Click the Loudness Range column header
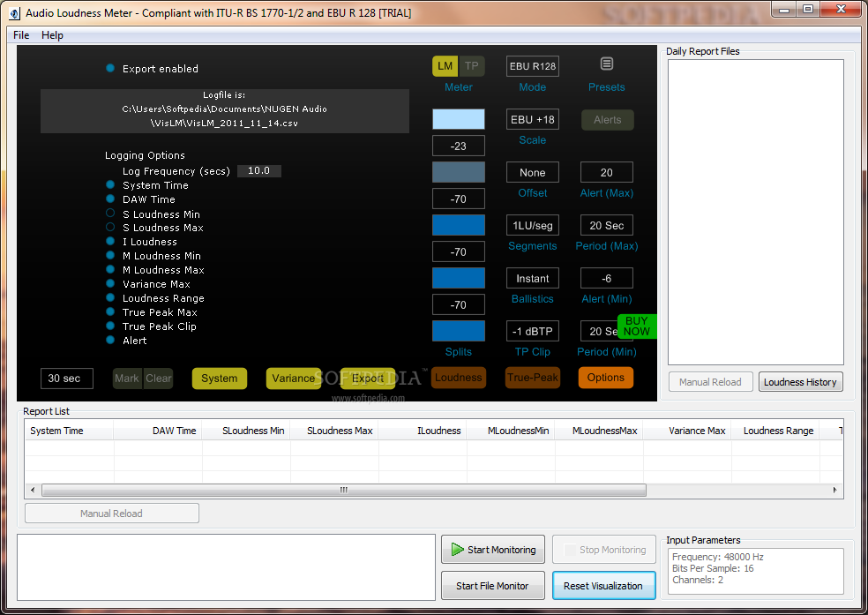868x615 pixels. coord(775,431)
